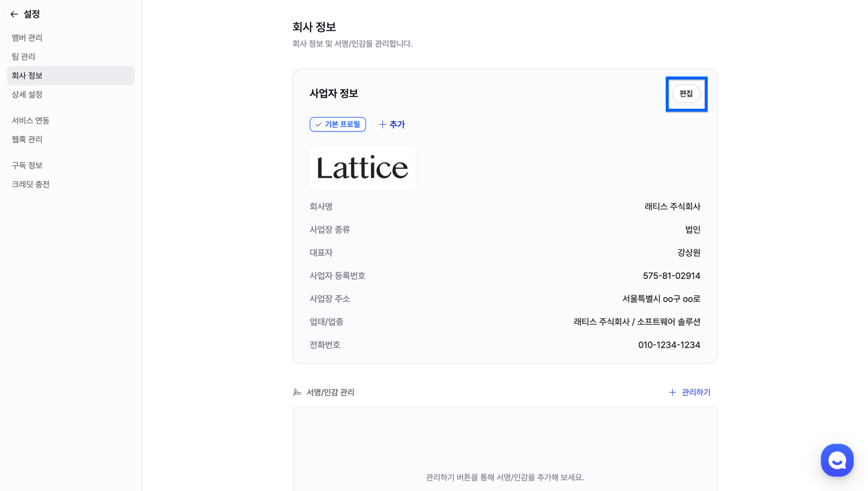This screenshot has height=491, width=868.
Task: Click subtitle 회사 정보 및 서명/인감을 관리합니다.
Action: click(352, 43)
